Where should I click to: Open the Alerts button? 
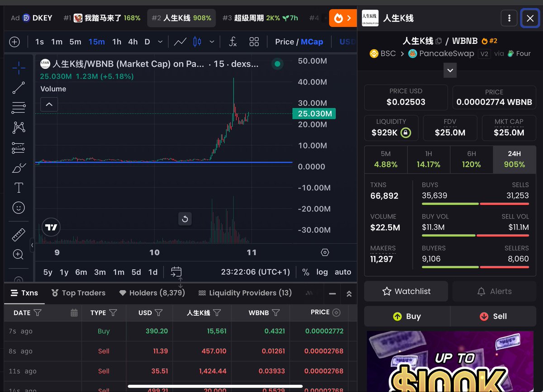coord(494,291)
